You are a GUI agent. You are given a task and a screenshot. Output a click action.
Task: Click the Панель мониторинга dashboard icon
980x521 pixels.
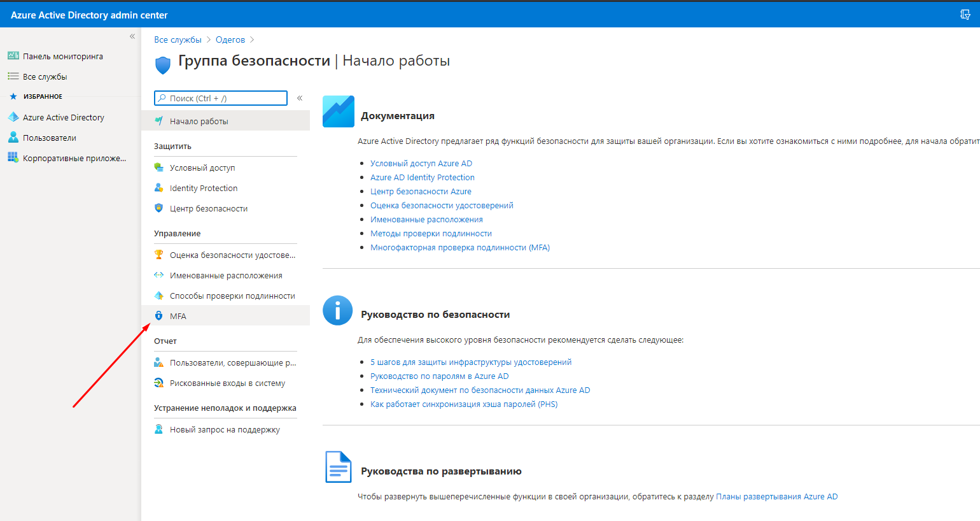pyautogui.click(x=13, y=56)
